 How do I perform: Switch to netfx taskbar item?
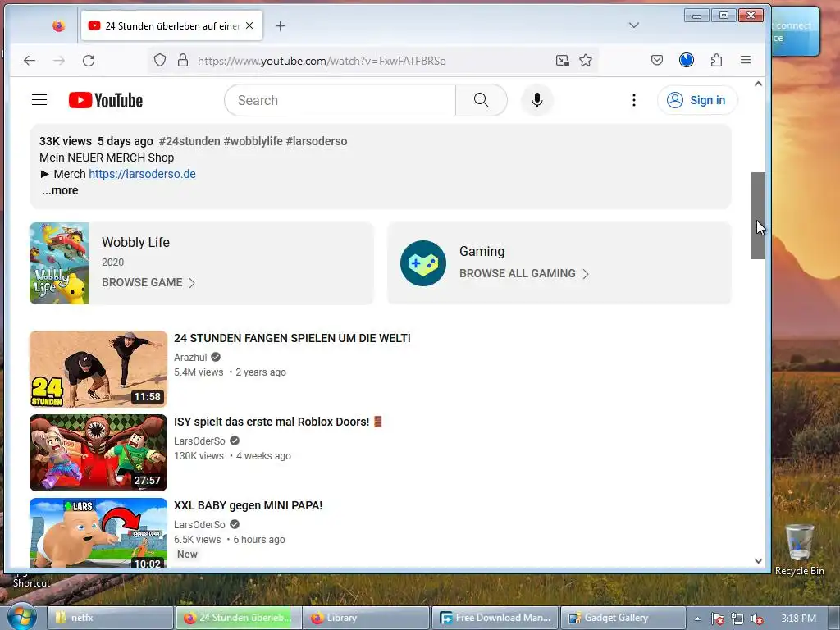(x=111, y=618)
